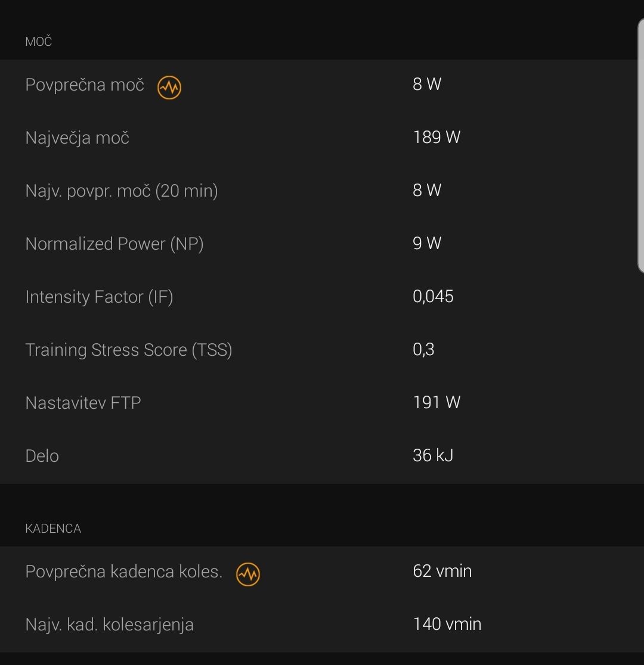Click the vertical scrollbar thumb on the right
Image resolution: width=644 pixels, height=665 pixels.
pyautogui.click(x=640, y=145)
